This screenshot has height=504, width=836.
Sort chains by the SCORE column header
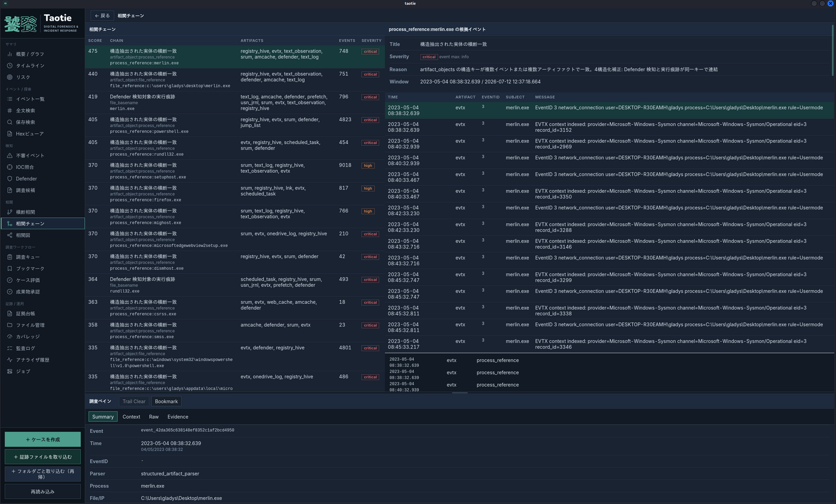click(x=95, y=40)
